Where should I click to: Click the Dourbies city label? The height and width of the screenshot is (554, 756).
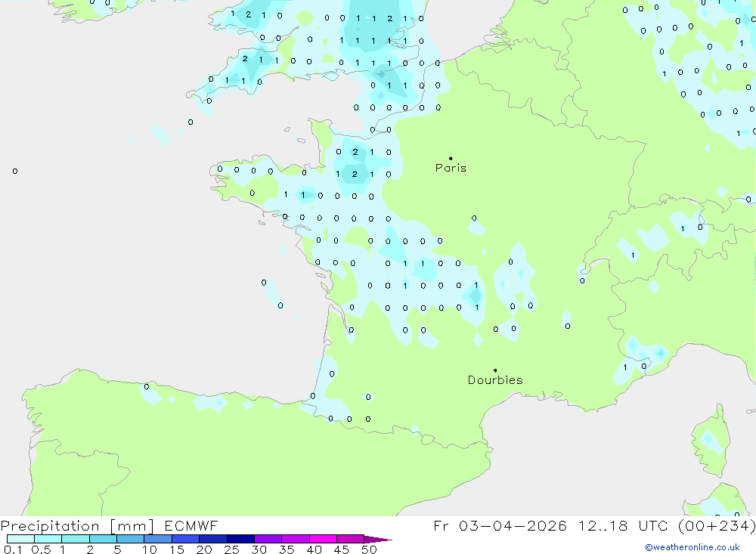coord(495,380)
